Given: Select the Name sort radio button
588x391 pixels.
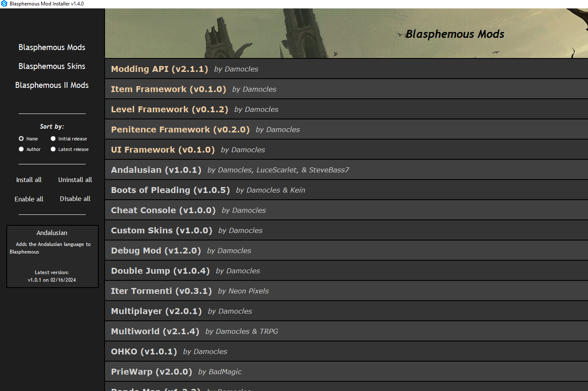Looking at the screenshot, I should tap(21, 139).
